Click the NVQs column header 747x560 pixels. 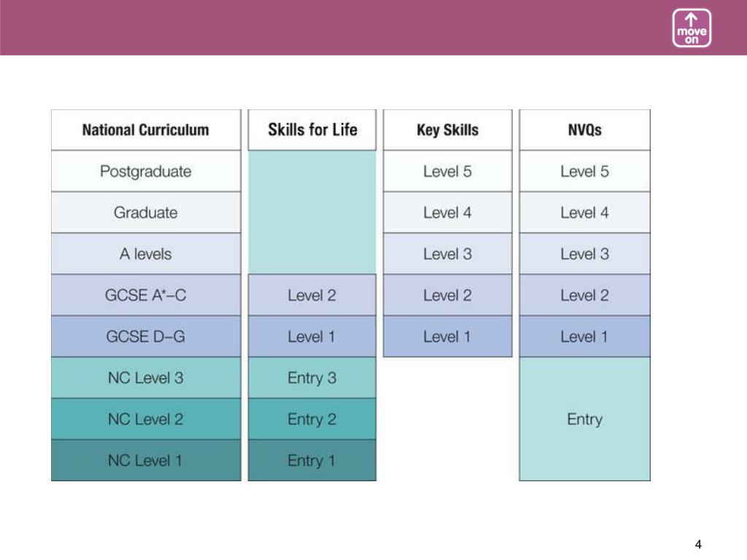click(584, 130)
